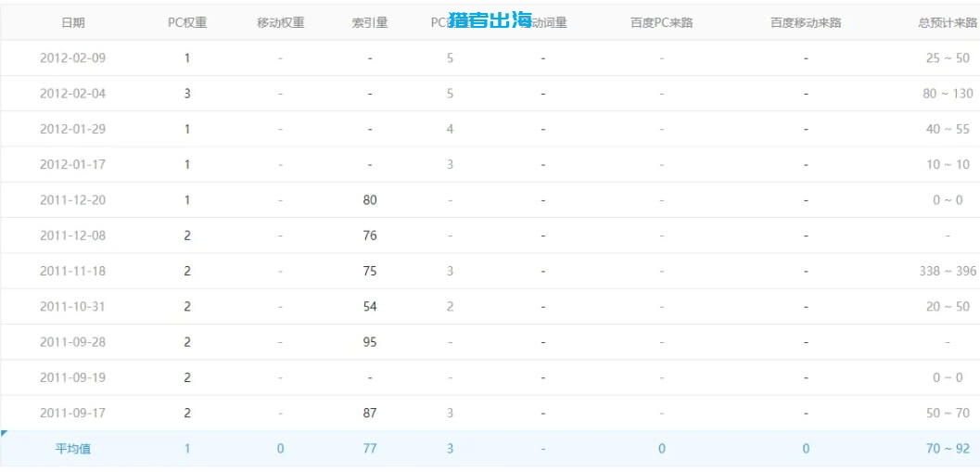Click PC词量 value 5 in the 2012-02-09 row

450,58
